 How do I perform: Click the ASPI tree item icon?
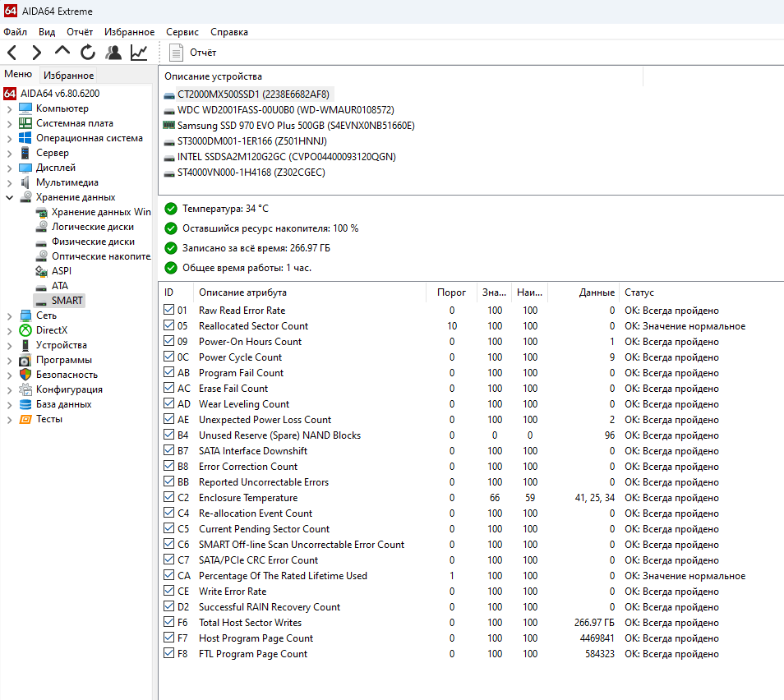[x=41, y=271]
